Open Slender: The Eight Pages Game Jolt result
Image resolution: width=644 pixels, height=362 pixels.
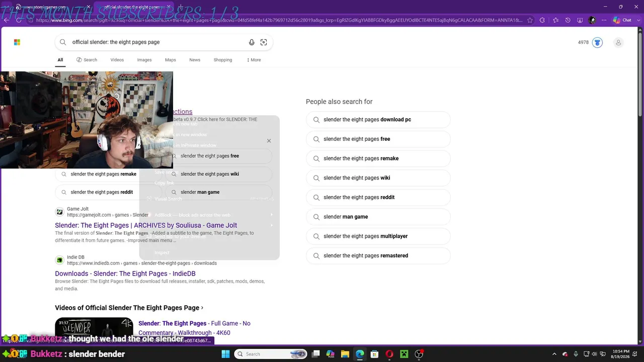point(146,225)
